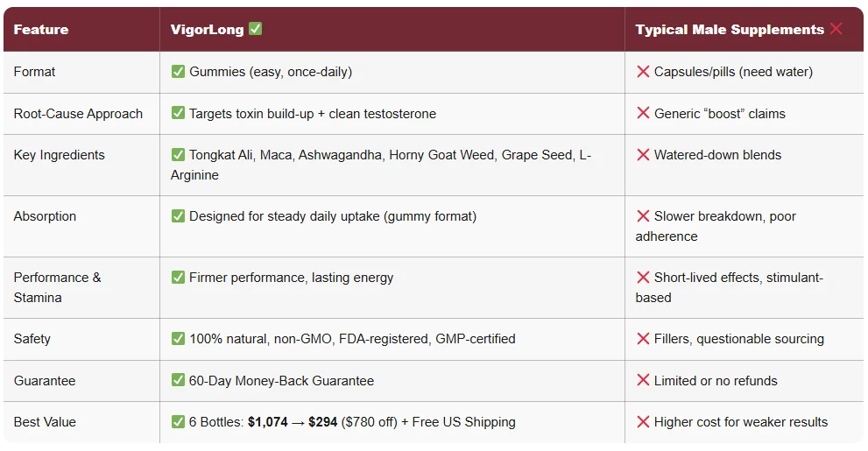
Task: Click the red X next to Capsules/pills
Action: pos(643,72)
